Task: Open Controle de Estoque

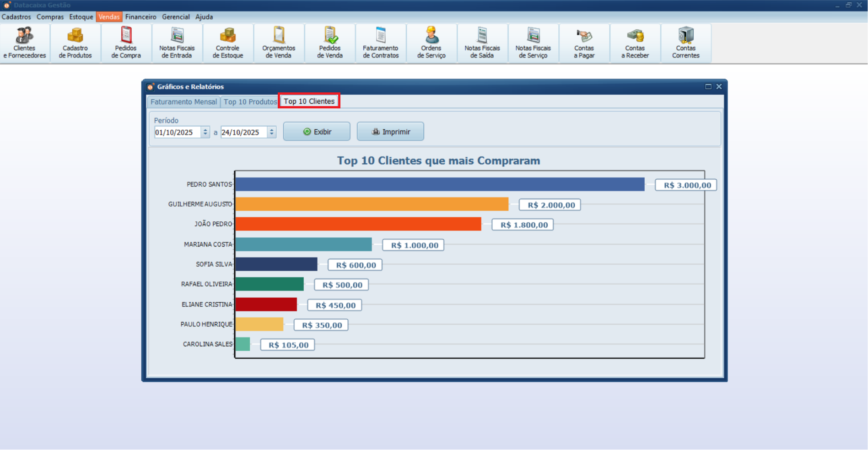Action: [227, 43]
